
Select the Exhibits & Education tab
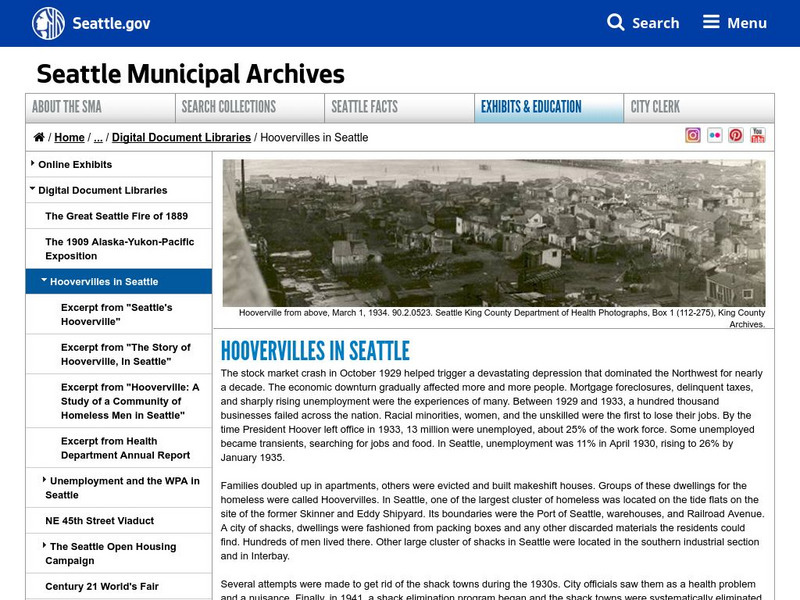(549, 108)
